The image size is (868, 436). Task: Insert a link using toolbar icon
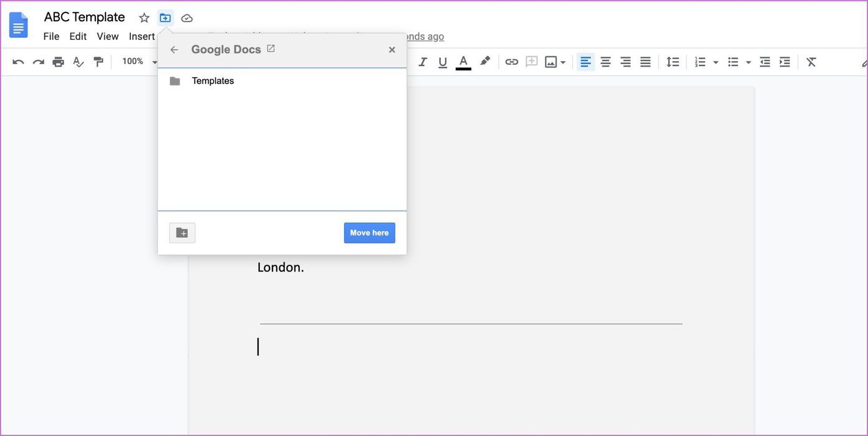pos(511,62)
